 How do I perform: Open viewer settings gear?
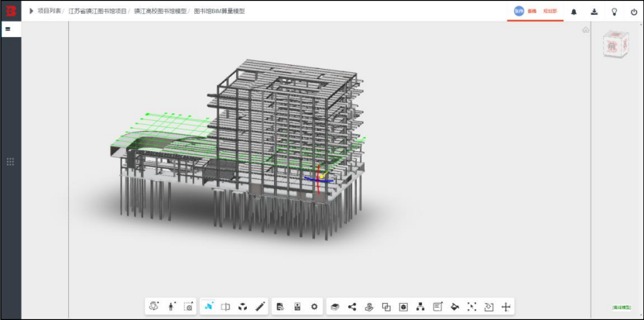[x=314, y=306]
